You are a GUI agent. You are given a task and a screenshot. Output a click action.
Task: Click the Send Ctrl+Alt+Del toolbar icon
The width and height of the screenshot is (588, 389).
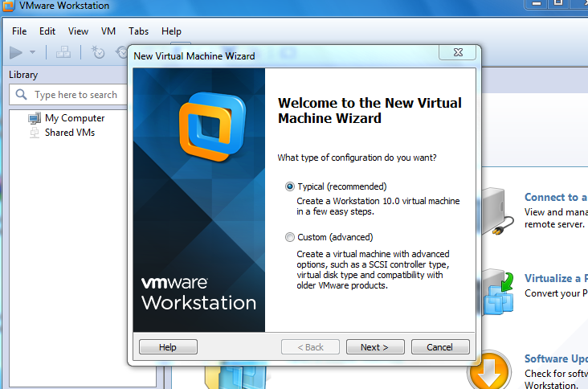[63, 52]
